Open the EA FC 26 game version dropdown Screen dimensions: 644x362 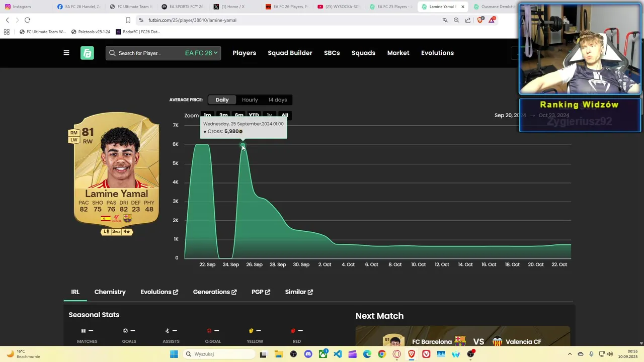click(x=201, y=53)
